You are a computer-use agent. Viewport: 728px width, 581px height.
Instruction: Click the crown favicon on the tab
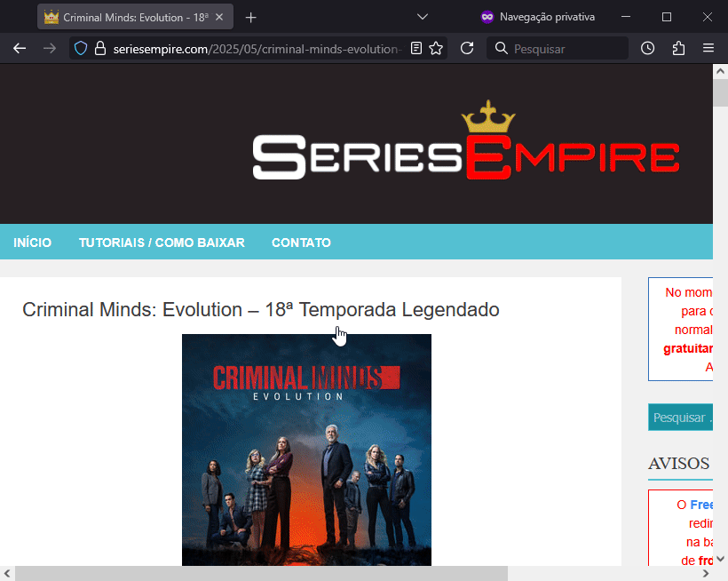[x=51, y=17]
